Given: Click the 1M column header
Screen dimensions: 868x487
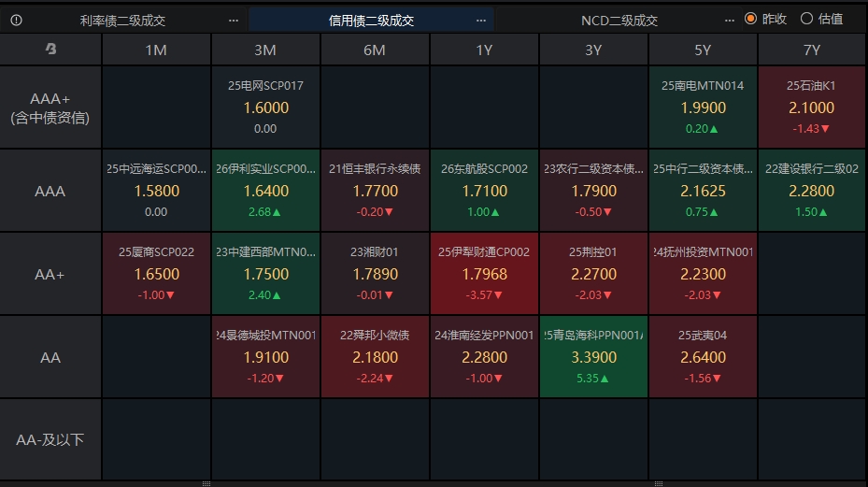Looking at the screenshot, I should tap(156, 50).
